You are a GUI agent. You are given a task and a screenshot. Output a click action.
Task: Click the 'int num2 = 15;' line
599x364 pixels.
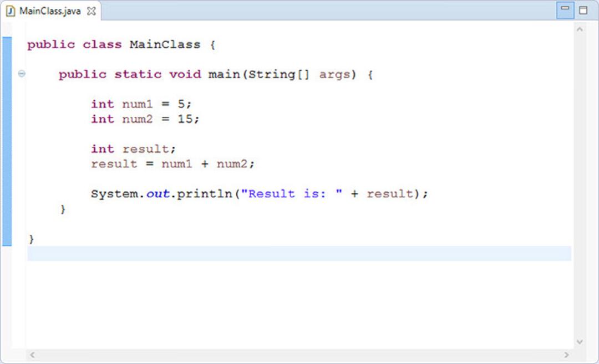[145, 119]
